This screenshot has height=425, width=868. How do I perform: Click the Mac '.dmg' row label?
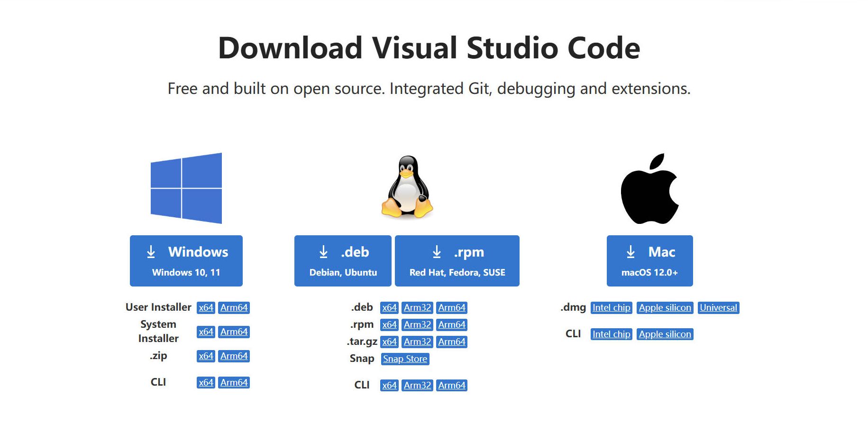click(x=573, y=307)
